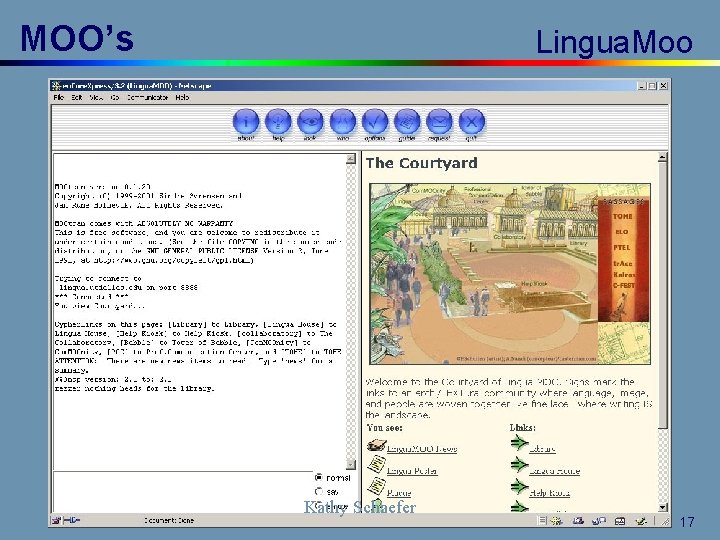
Task: Click the 'You see:' label
Action: click(x=385, y=428)
